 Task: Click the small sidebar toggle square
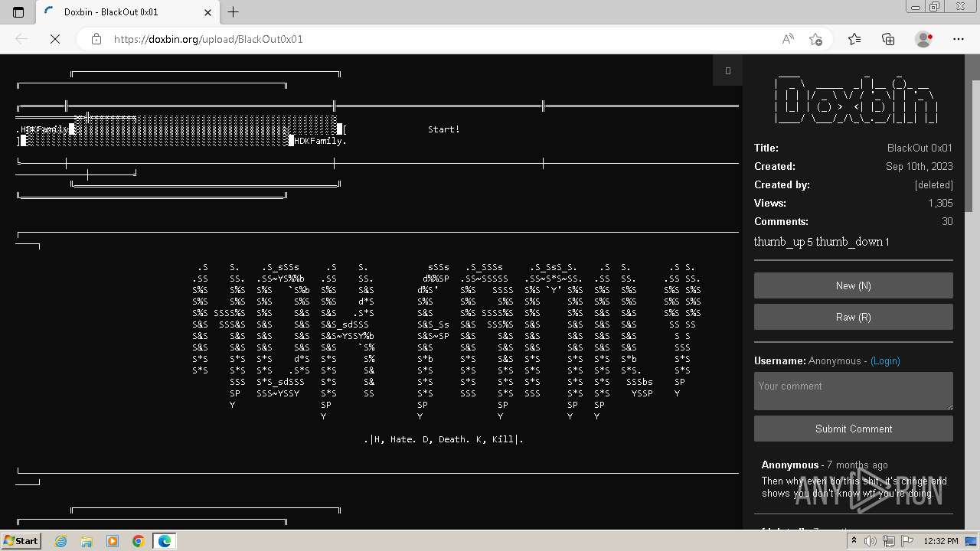coord(728,70)
